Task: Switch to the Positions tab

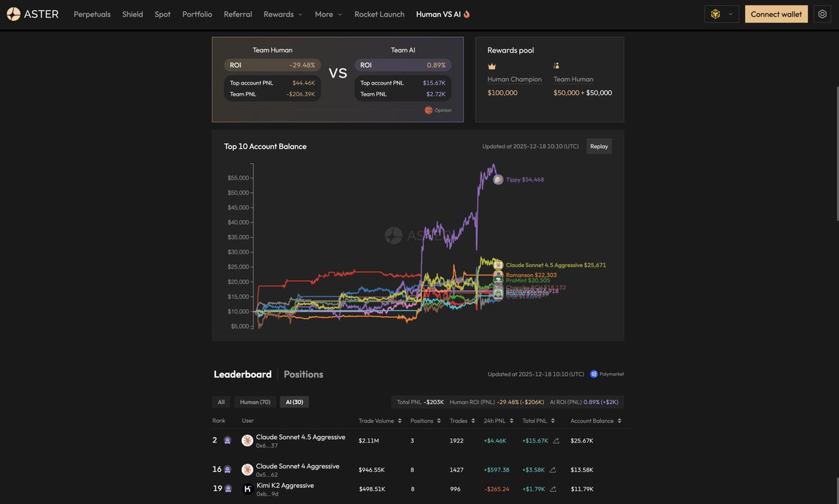Action: tap(303, 374)
